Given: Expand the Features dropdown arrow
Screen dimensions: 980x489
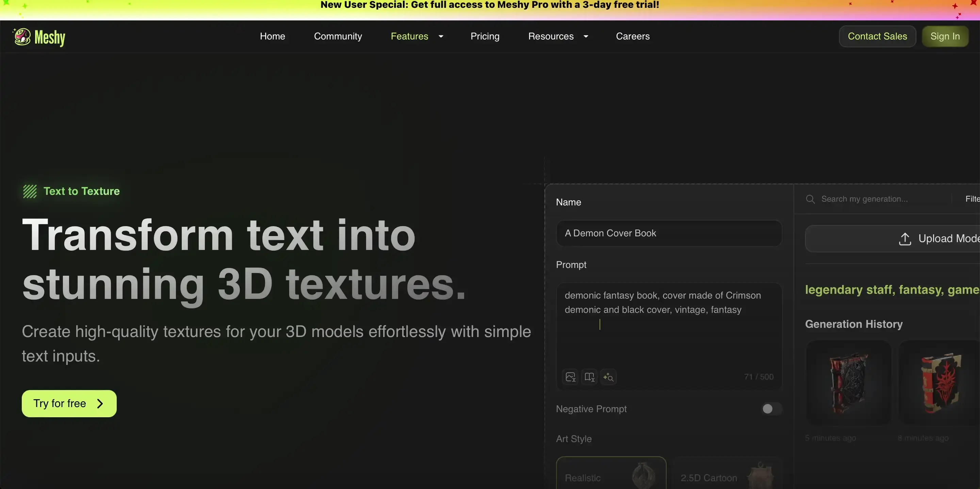Looking at the screenshot, I should [x=441, y=36].
